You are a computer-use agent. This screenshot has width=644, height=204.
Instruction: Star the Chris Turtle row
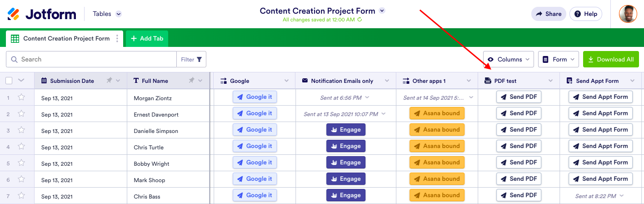pyautogui.click(x=21, y=147)
